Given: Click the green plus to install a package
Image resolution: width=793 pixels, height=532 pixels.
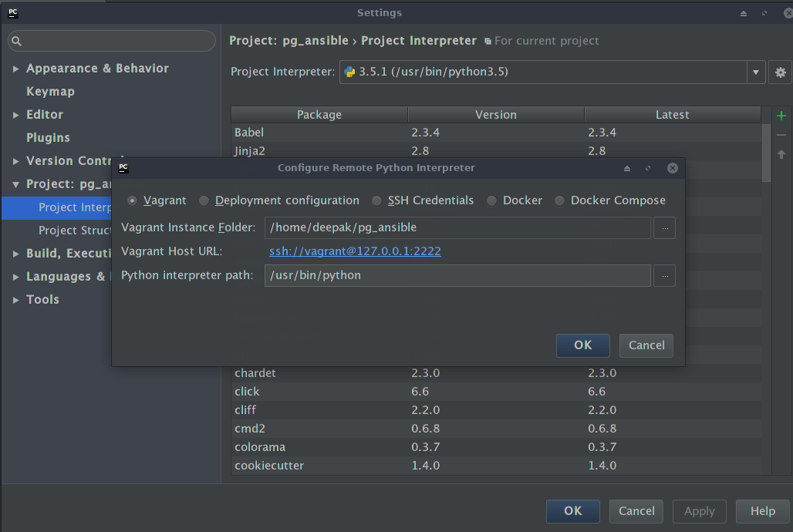Looking at the screenshot, I should 781,115.
